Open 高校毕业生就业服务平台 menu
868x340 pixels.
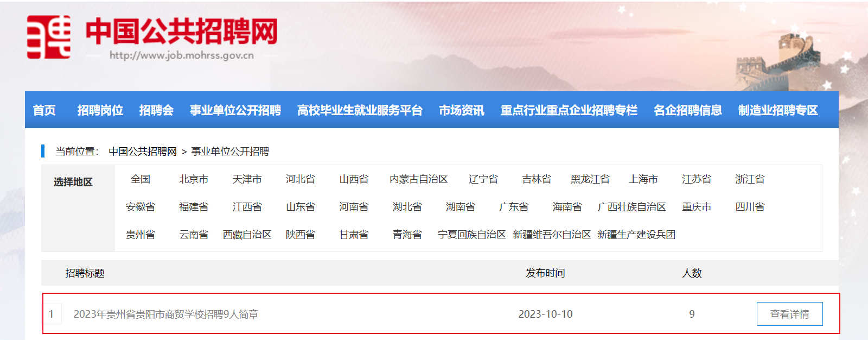(360, 110)
